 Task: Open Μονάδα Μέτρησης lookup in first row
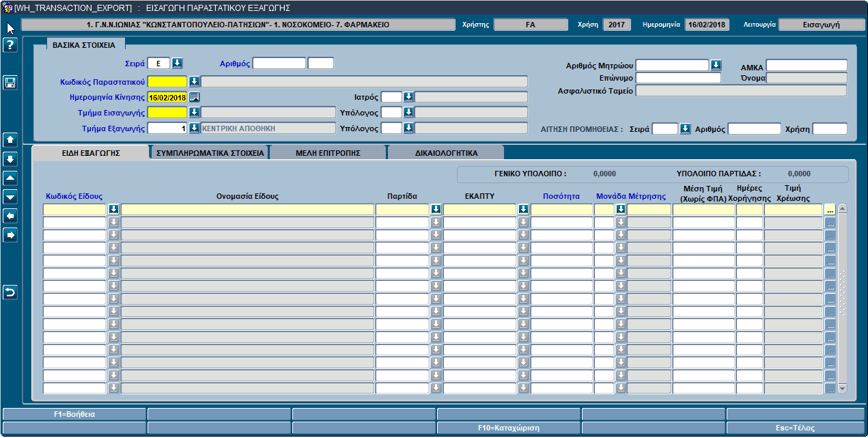tap(621, 210)
